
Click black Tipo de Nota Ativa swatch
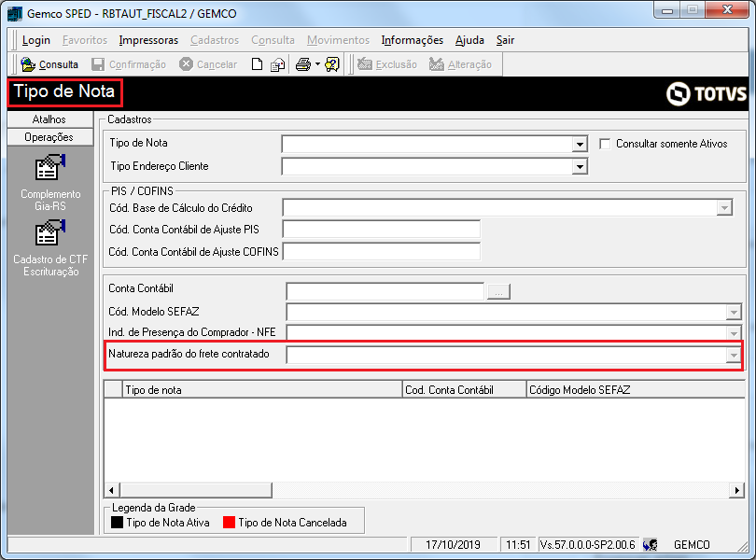tap(118, 523)
